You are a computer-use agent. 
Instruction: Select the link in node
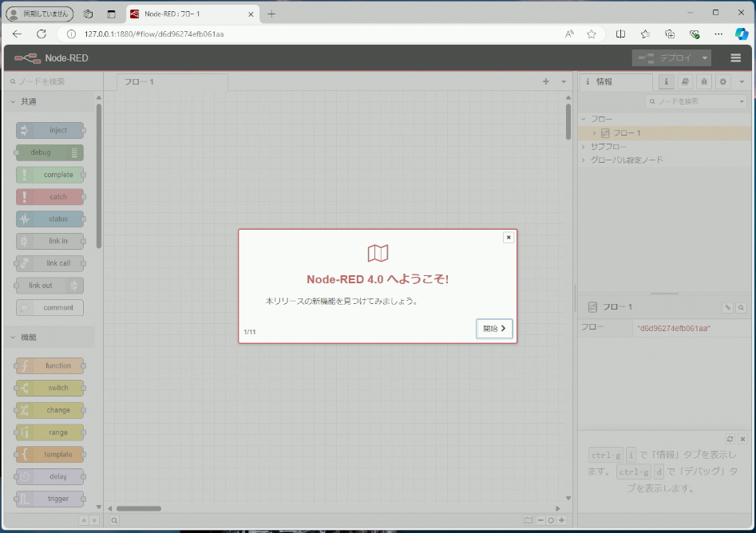tap(49, 241)
